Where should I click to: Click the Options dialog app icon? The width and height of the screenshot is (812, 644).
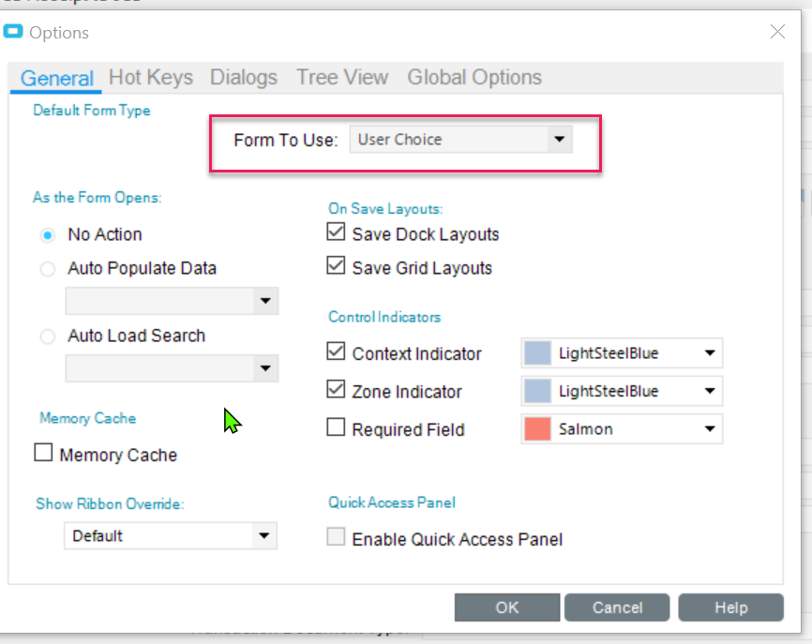(x=13, y=32)
